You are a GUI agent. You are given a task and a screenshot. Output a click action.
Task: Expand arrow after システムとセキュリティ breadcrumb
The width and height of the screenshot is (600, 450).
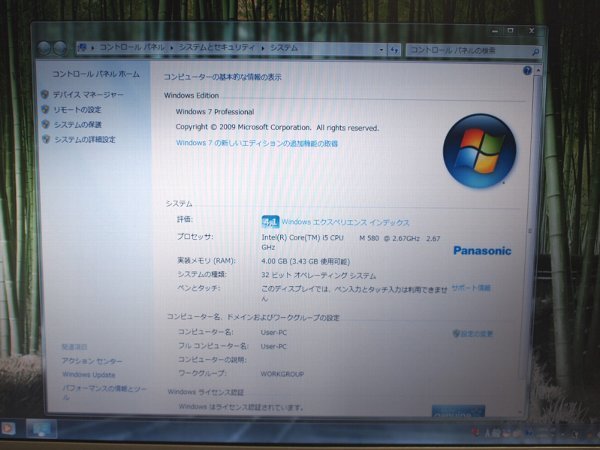click(263, 49)
